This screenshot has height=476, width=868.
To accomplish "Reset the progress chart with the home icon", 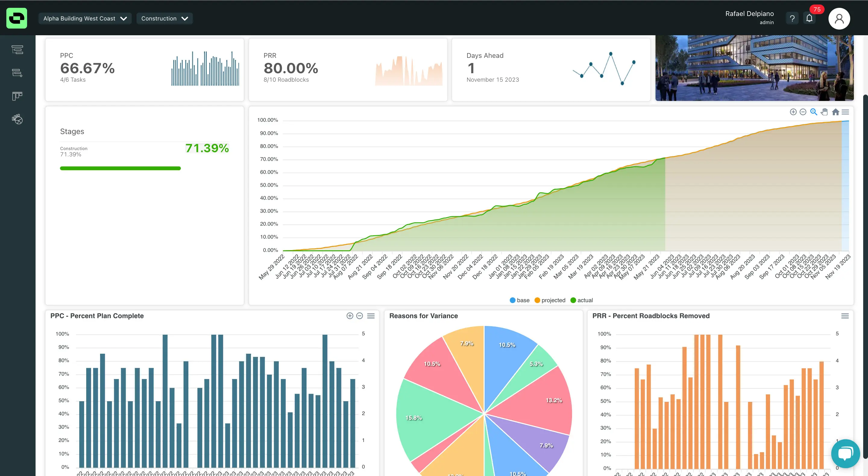I will tap(835, 111).
